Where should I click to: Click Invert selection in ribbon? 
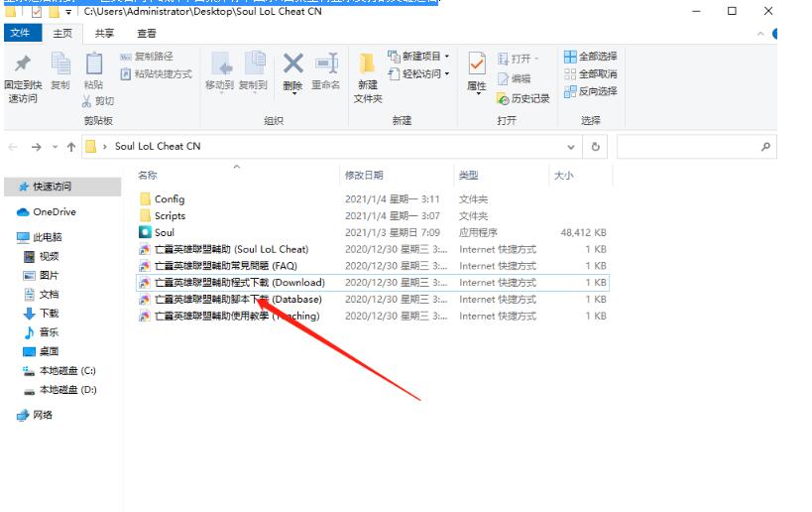(590, 91)
